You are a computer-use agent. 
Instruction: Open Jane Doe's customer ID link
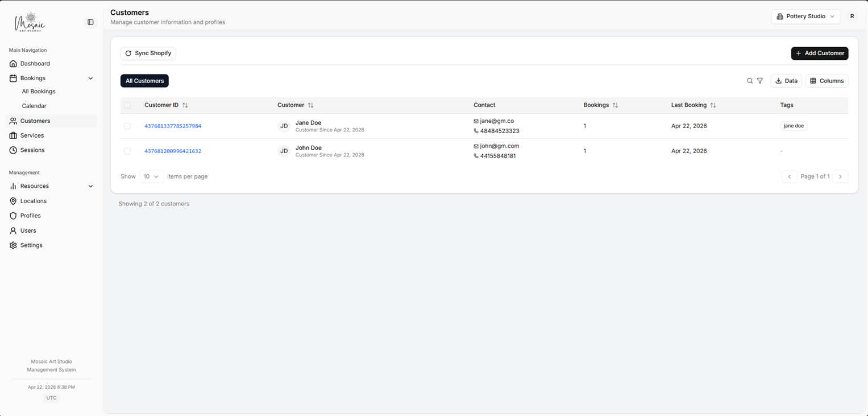[x=173, y=126]
